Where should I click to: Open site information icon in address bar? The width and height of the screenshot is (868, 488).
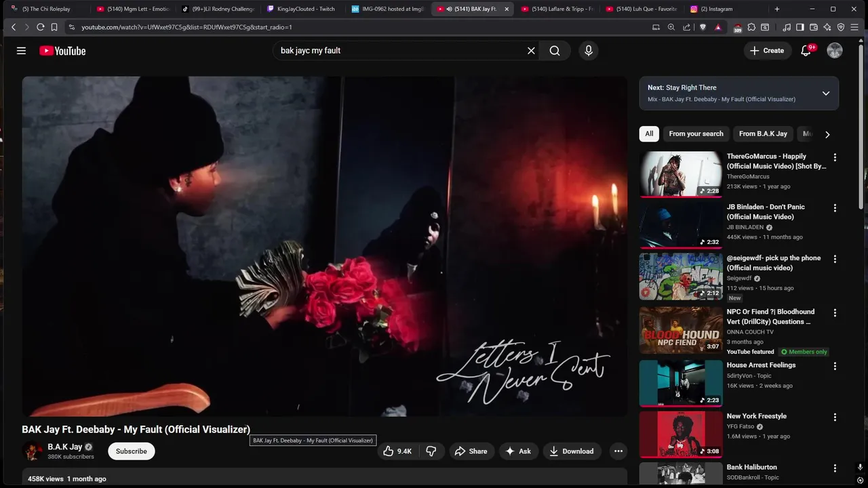tap(72, 27)
